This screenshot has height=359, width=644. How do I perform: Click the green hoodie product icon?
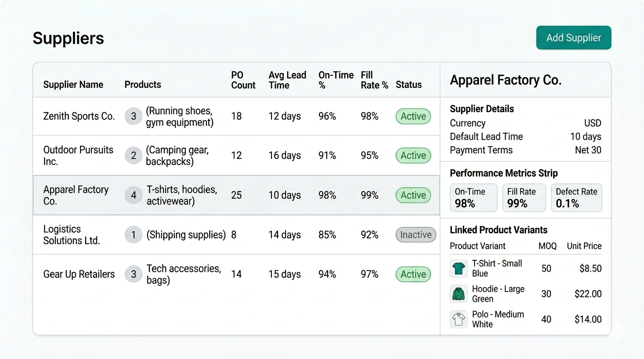tap(459, 294)
